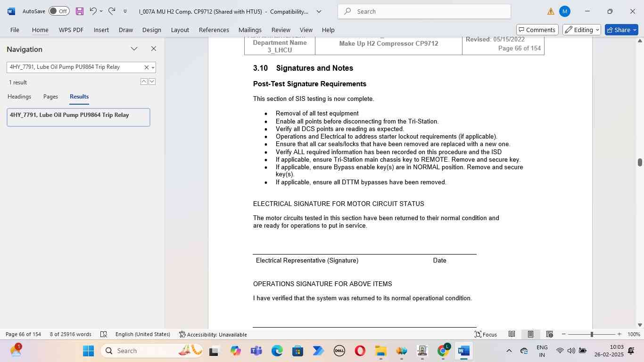Open the Editing mode dropdown
Image resolution: width=644 pixels, height=362 pixels.
pyautogui.click(x=582, y=30)
